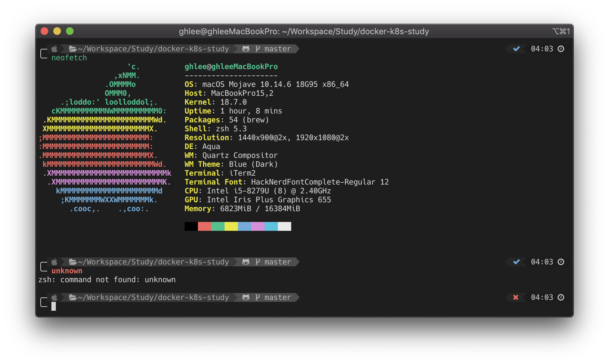Click the Apple logo in the top prompt
This screenshot has width=609, height=364.
click(x=55, y=49)
